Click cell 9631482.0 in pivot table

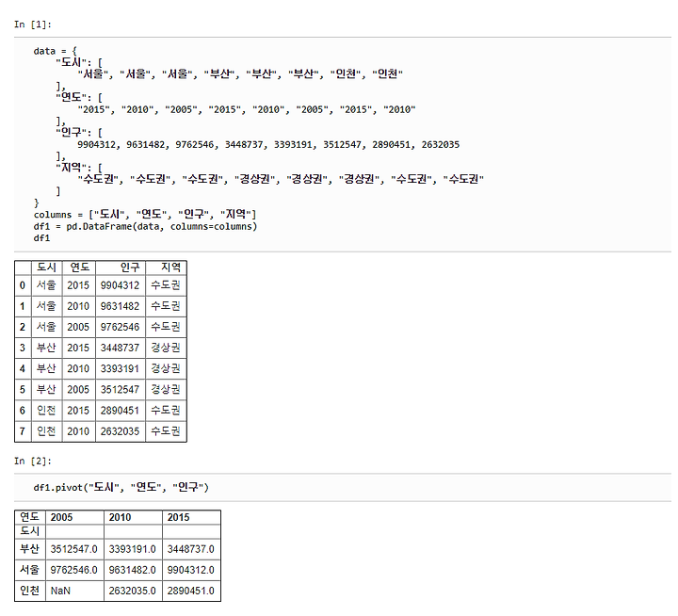pyautogui.click(x=133, y=570)
